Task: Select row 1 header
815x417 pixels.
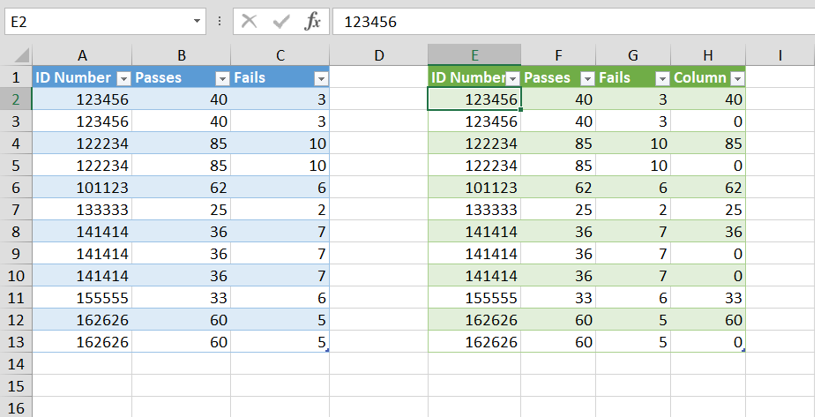Action: [16, 77]
